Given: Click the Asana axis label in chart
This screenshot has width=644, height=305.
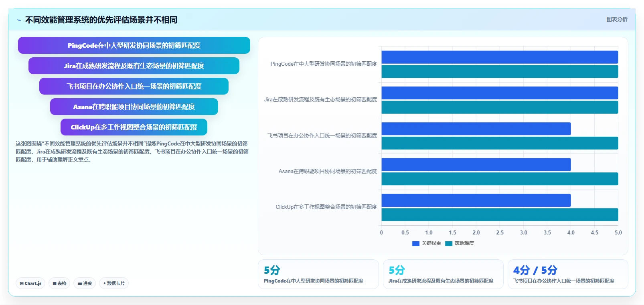Looking at the screenshot, I should coord(328,172).
